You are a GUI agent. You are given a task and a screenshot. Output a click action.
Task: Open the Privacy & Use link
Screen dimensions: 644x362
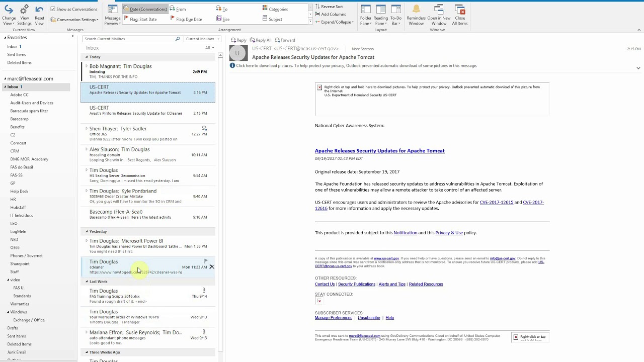(x=449, y=233)
